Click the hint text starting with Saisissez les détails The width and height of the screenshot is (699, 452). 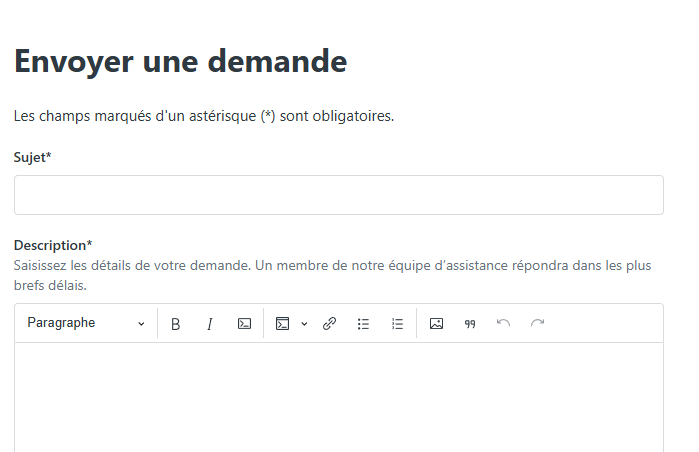click(x=333, y=275)
